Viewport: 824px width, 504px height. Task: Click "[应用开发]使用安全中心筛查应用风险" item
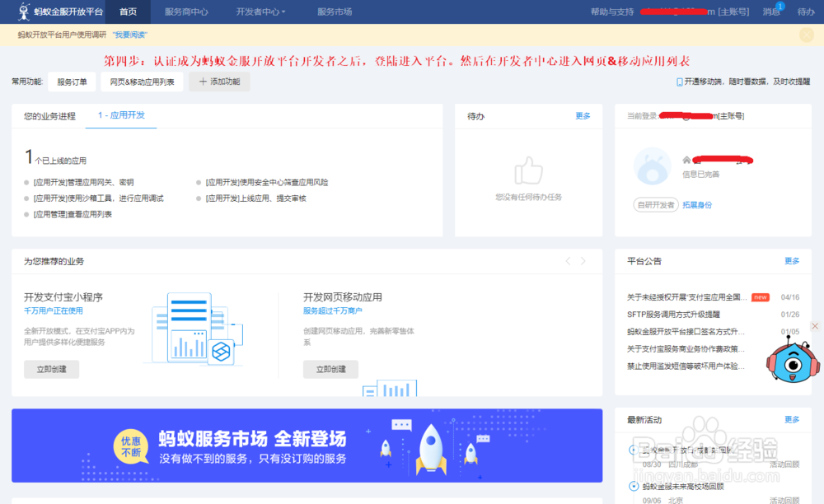(266, 182)
